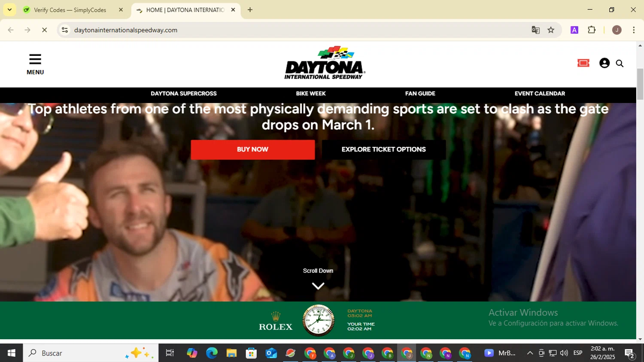Click the Daytona International Speedway logo
This screenshot has height=362, width=644.
[x=325, y=63]
